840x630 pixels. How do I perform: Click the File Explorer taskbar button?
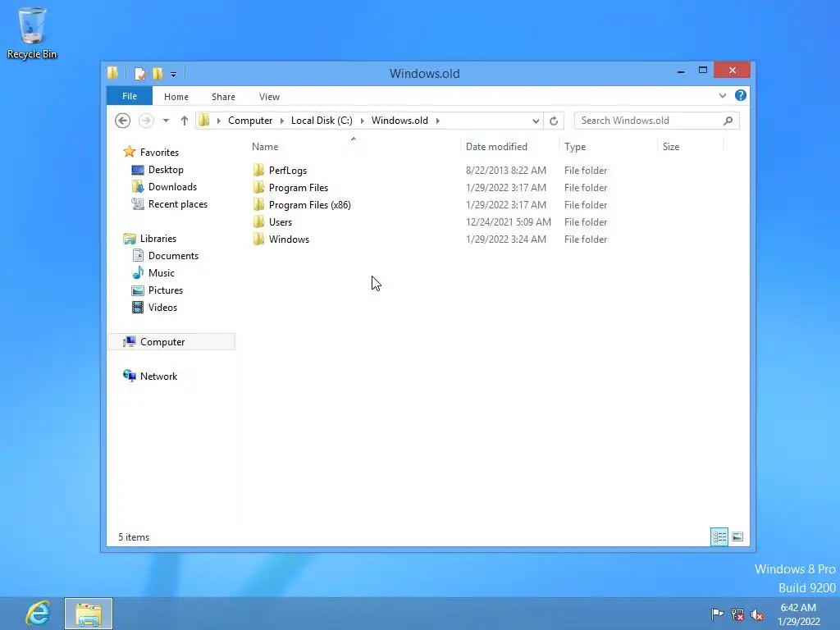89,614
